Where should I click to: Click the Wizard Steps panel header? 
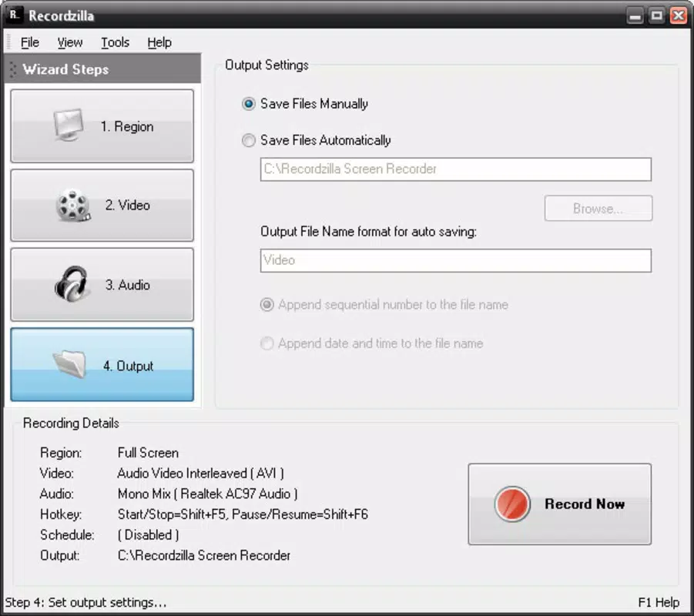(x=102, y=69)
